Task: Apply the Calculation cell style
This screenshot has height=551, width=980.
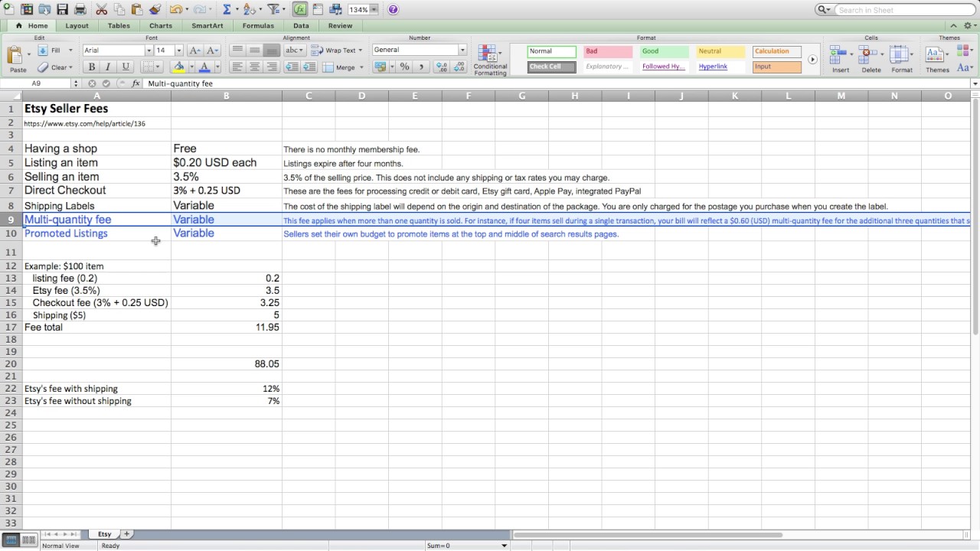Action: tap(777, 51)
